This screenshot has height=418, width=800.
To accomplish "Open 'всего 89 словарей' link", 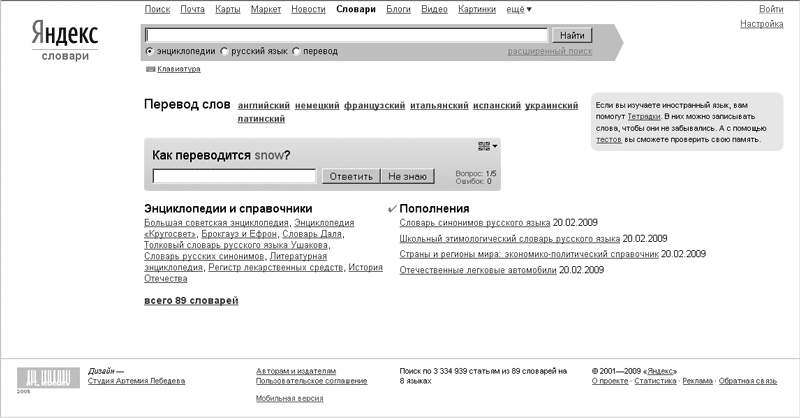I will (191, 300).
